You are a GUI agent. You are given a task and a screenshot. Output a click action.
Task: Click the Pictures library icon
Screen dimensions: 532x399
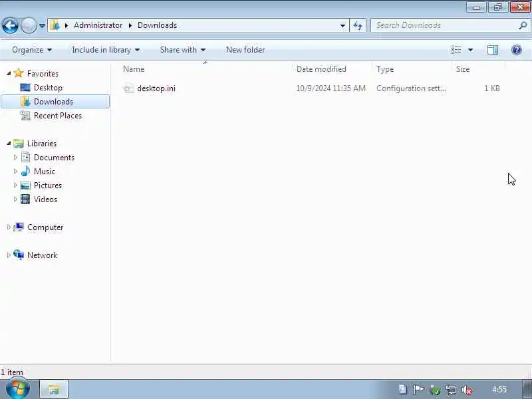[x=25, y=186]
